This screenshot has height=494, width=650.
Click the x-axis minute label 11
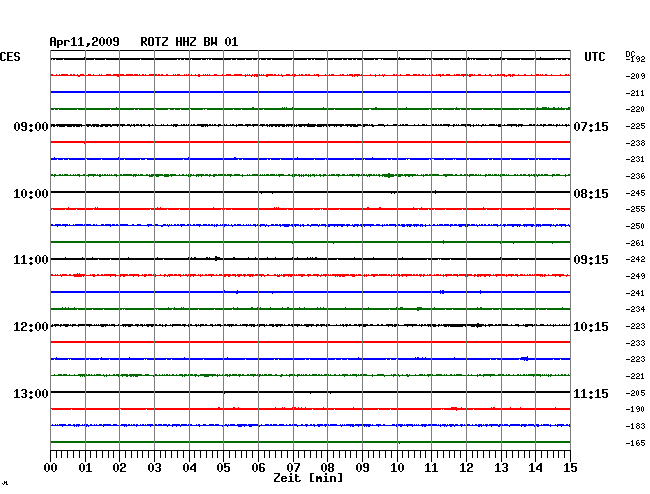[431, 468]
